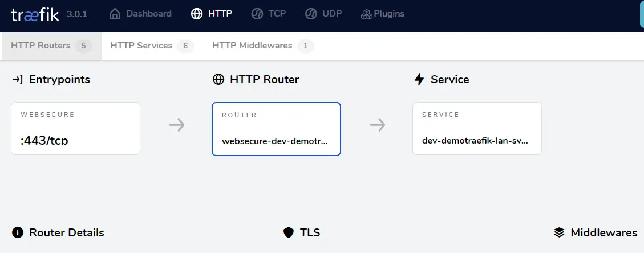The image size is (644, 253).
Task: Click the Service lightning bolt icon
Action: tap(419, 80)
